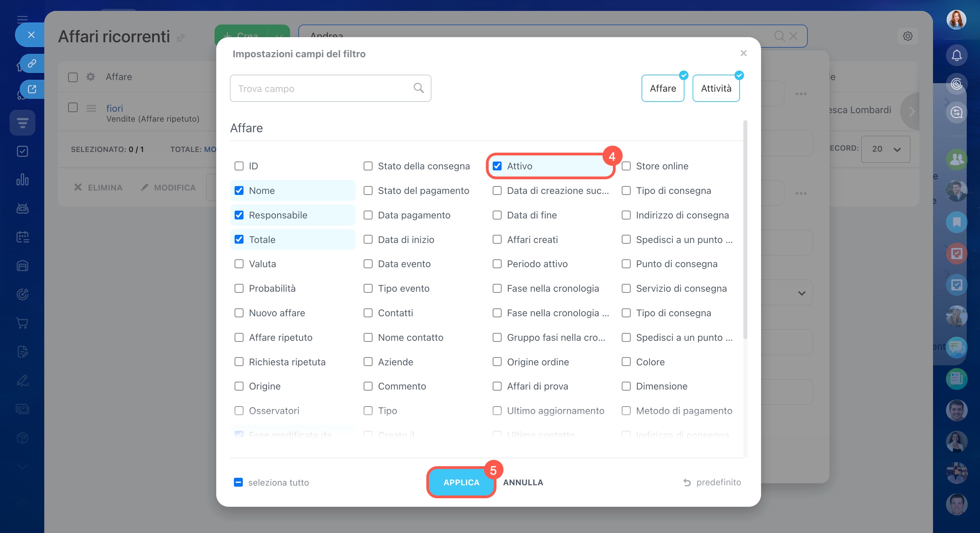Expand the side panel chevron arrow
This screenshot has width=980, height=533.
[912, 111]
